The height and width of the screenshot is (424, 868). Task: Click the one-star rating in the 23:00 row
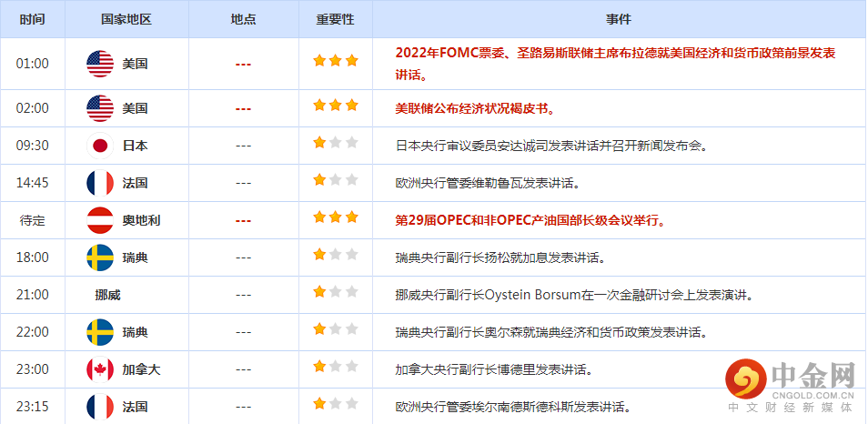coord(336,367)
